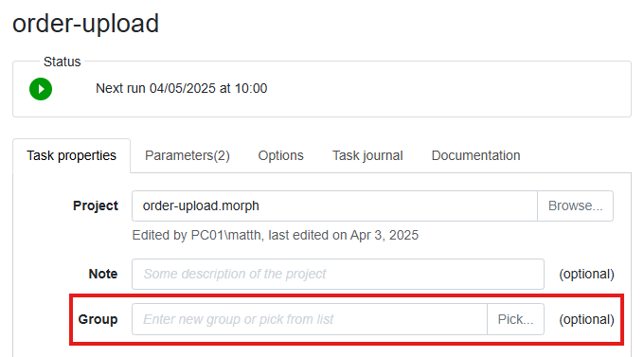644x357 pixels.
Task: Browse for a project file
Action: click(575, 205)
